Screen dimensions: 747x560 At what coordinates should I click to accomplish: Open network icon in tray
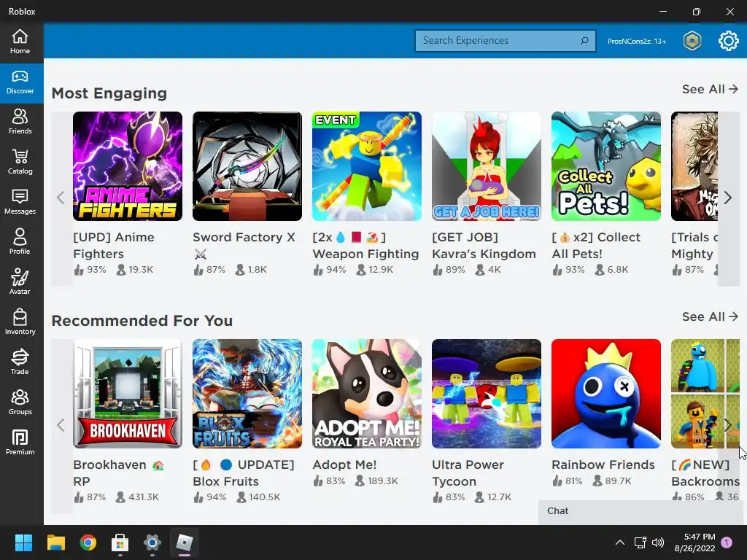640,542
